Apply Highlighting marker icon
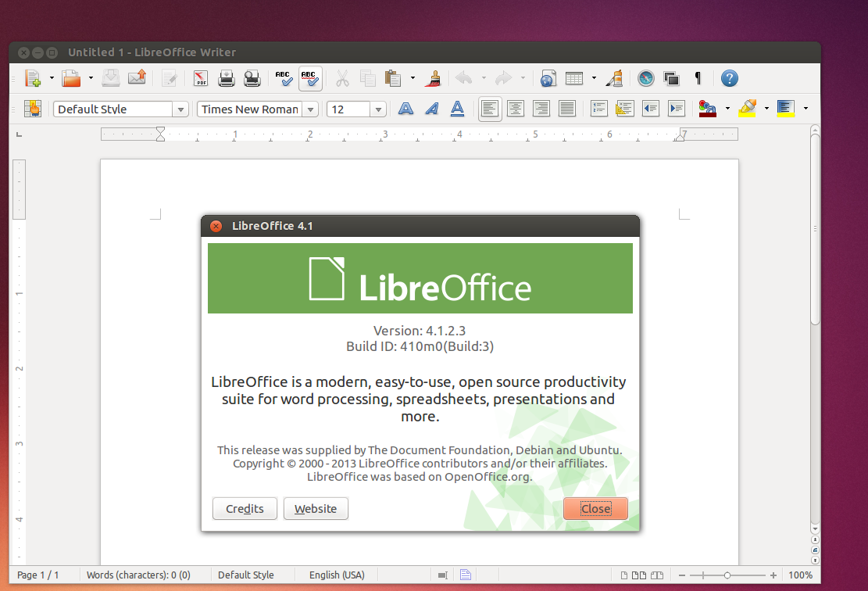This screenshot has height=591, width=868. point(748,108)
